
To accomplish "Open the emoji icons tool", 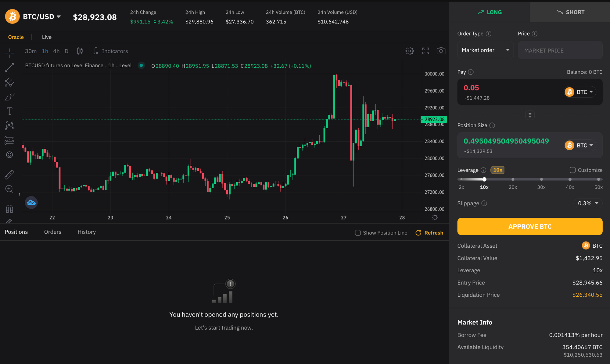I will click(x=9, y=155).
